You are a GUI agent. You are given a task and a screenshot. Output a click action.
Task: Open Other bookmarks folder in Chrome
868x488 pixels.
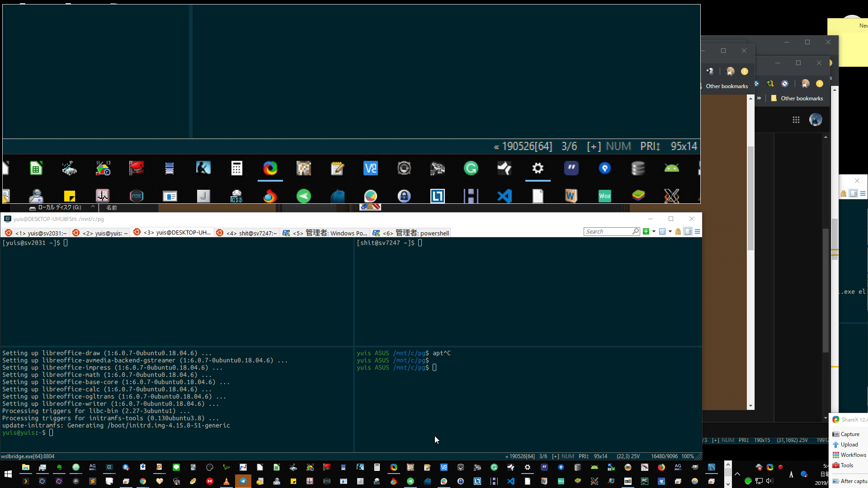[x=802, y=98]
